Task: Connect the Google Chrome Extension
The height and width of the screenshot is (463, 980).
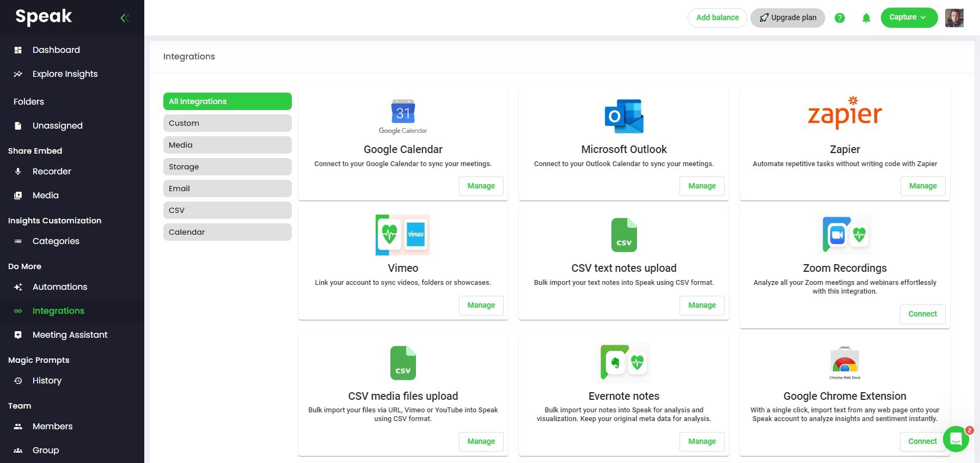Action: click(x=923, y=442)
